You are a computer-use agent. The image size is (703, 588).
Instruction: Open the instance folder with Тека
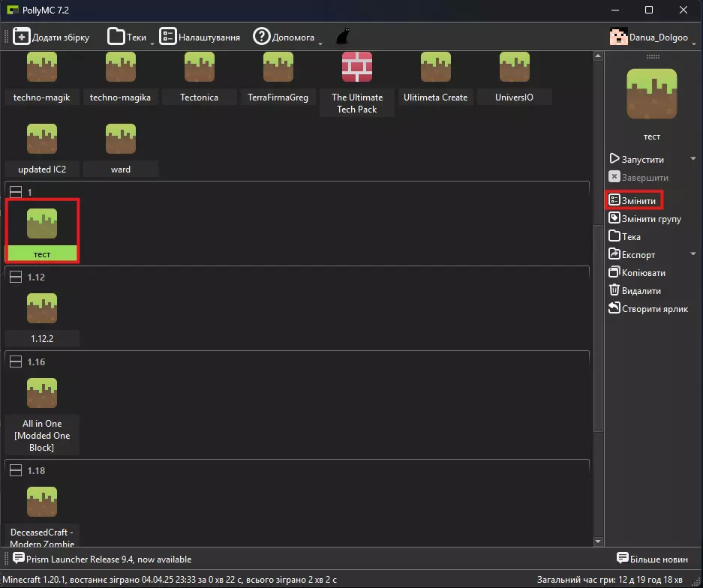coord(624,237)
